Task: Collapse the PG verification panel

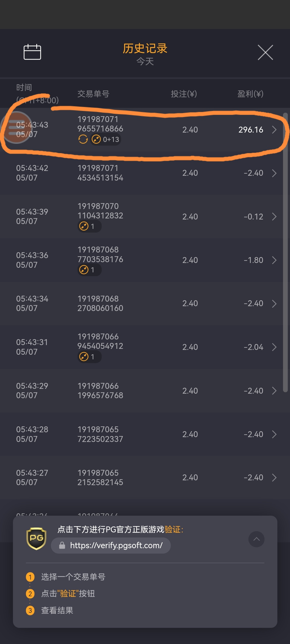Action: click(256, 539)
